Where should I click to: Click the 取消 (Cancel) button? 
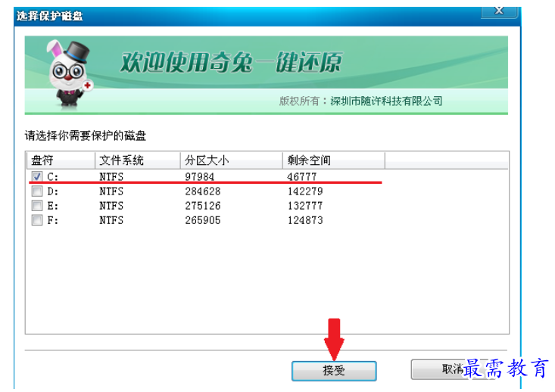click(453, 369)
